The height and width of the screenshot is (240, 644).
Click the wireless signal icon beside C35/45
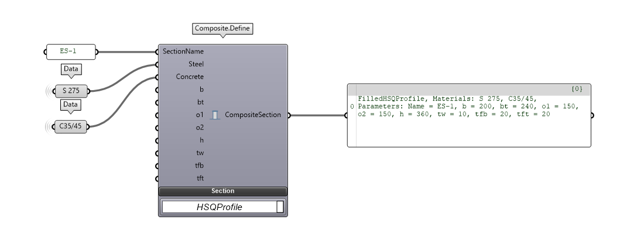[49, 126]
